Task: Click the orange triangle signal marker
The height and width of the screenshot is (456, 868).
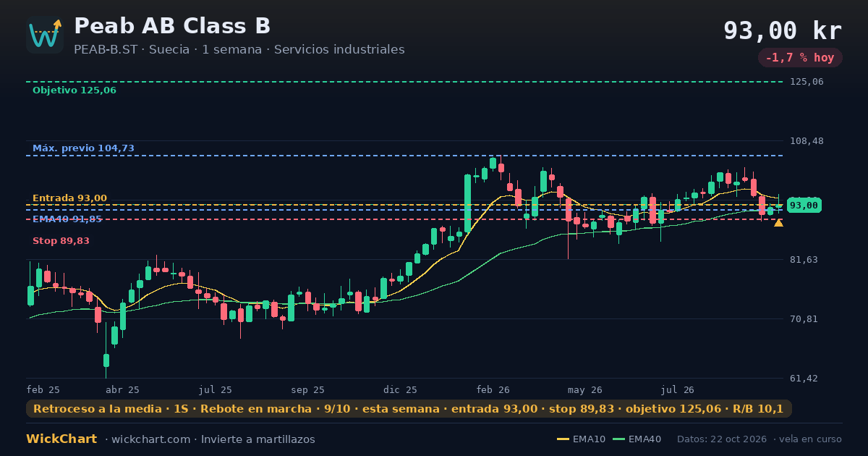Action: 778,223
